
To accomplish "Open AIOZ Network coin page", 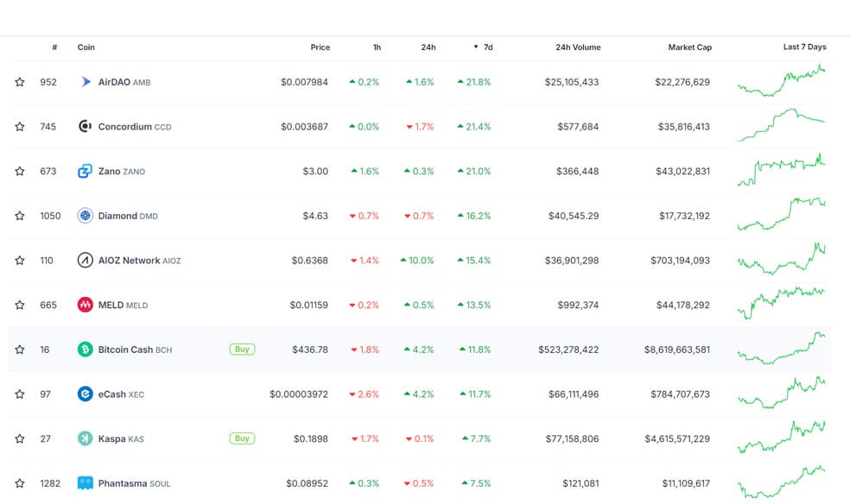I will coord(139,261).
